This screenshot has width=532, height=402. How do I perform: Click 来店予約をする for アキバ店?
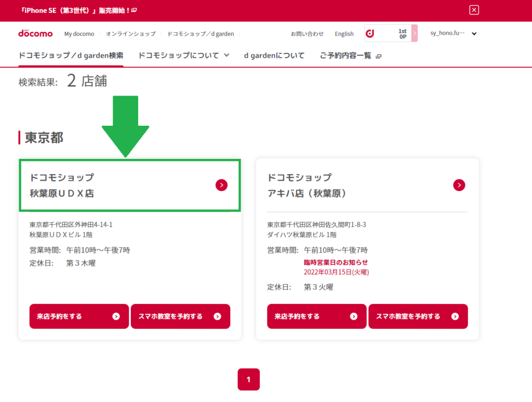tap(316, 316)
